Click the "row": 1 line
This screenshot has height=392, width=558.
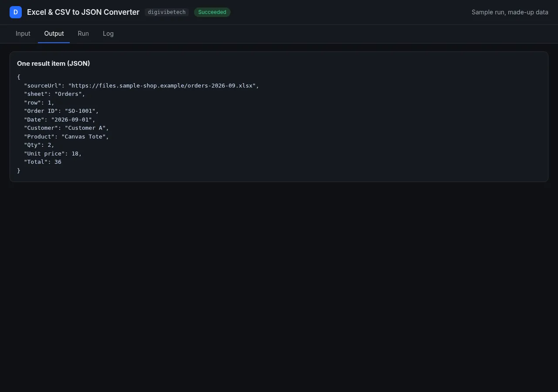[x=39, y=102]
